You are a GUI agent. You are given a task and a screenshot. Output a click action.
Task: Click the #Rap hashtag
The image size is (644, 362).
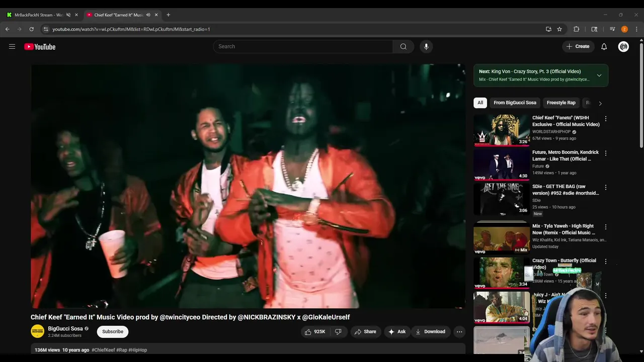pyautogui.click(x=122, y=350)
